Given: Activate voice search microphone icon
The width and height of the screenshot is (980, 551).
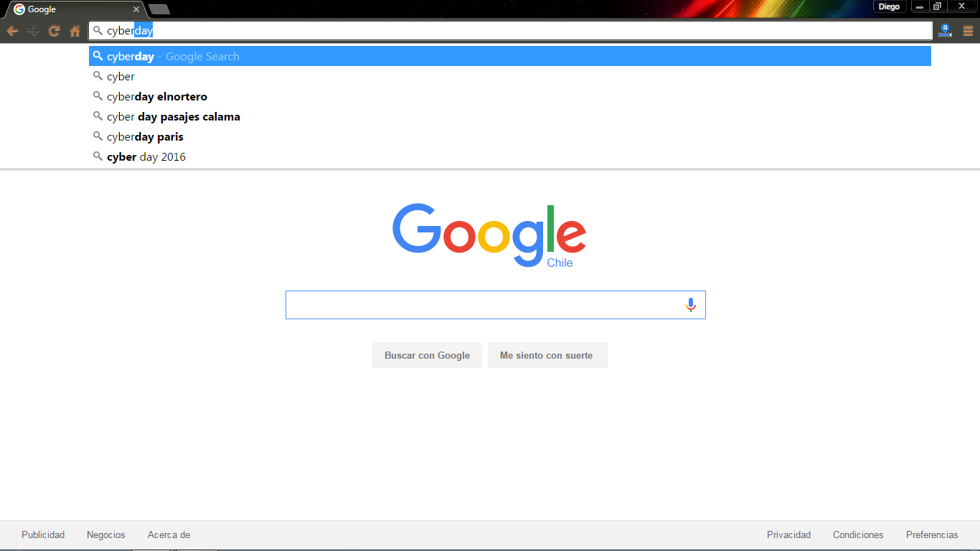Looking at the screenshot, I should pos(691,305).
